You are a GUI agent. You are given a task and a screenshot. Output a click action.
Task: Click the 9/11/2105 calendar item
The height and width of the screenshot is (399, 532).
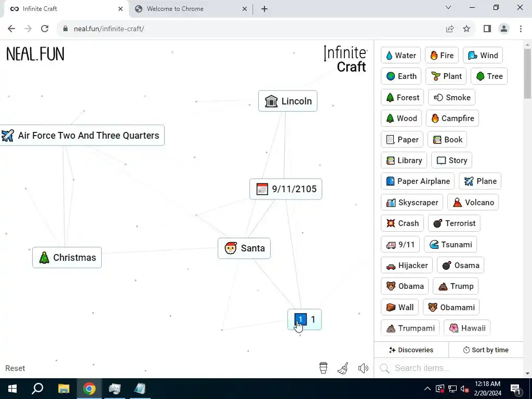coord(286,189)
